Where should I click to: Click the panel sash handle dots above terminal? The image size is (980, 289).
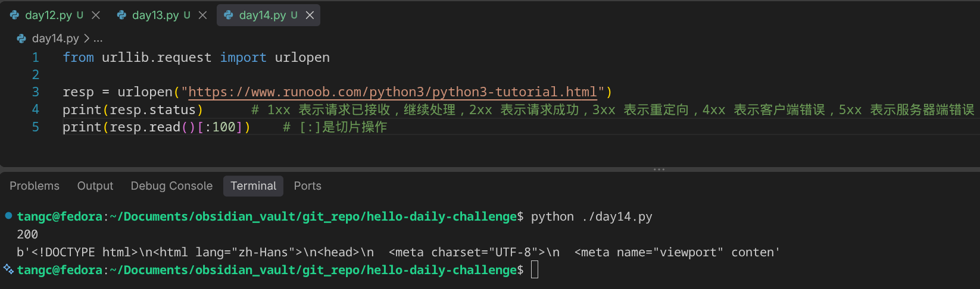tap(658, 169)
